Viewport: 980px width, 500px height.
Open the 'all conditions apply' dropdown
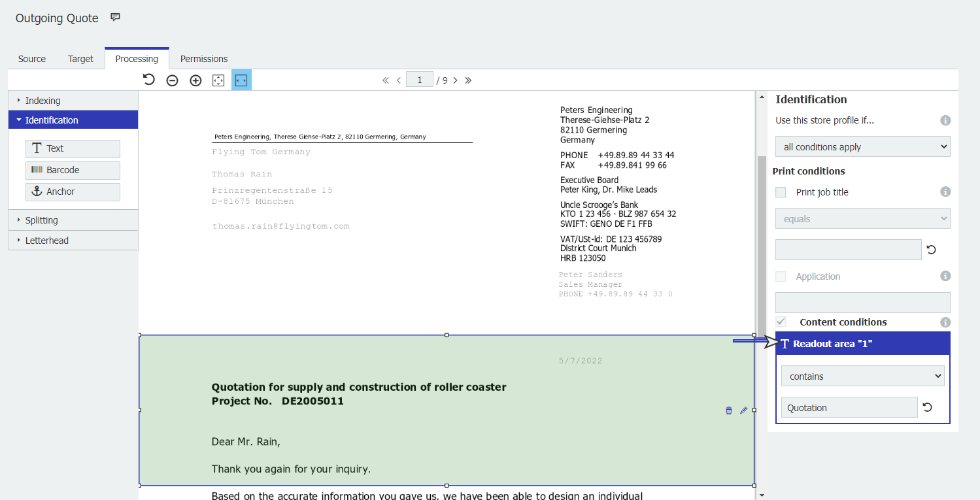click(x=862, y=146)
